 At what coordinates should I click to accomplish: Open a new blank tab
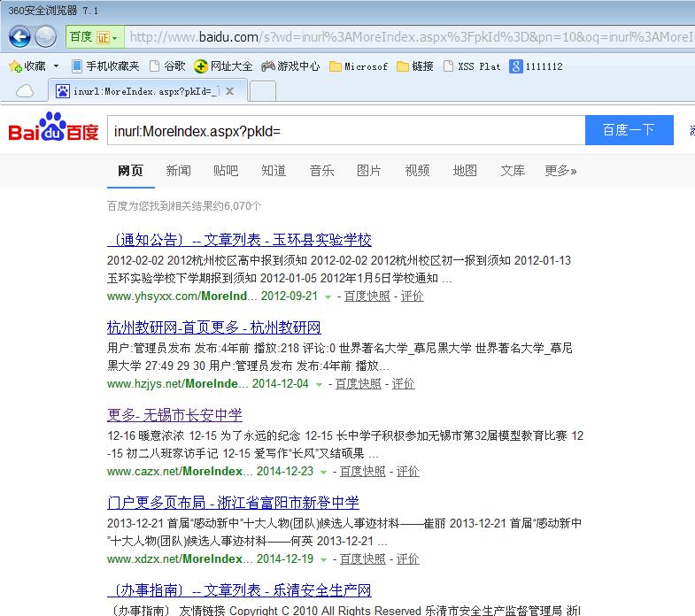[x=263, y=91]
